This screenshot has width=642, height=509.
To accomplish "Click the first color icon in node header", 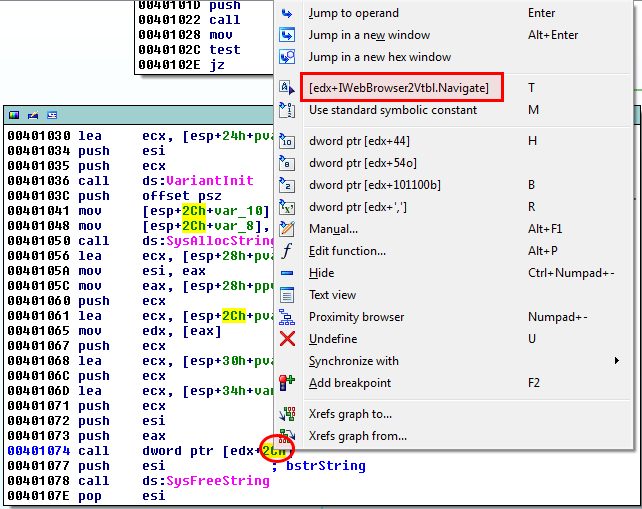I will click(x=15, y=115).
